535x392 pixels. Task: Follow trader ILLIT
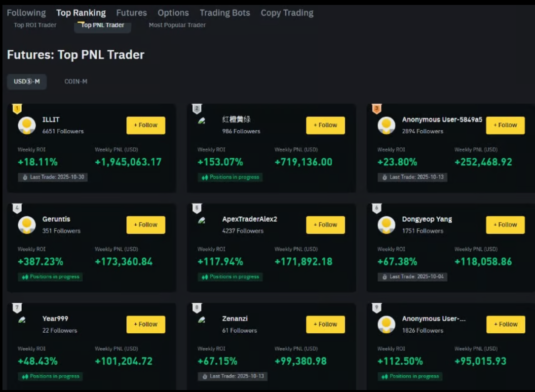(146, 125)
